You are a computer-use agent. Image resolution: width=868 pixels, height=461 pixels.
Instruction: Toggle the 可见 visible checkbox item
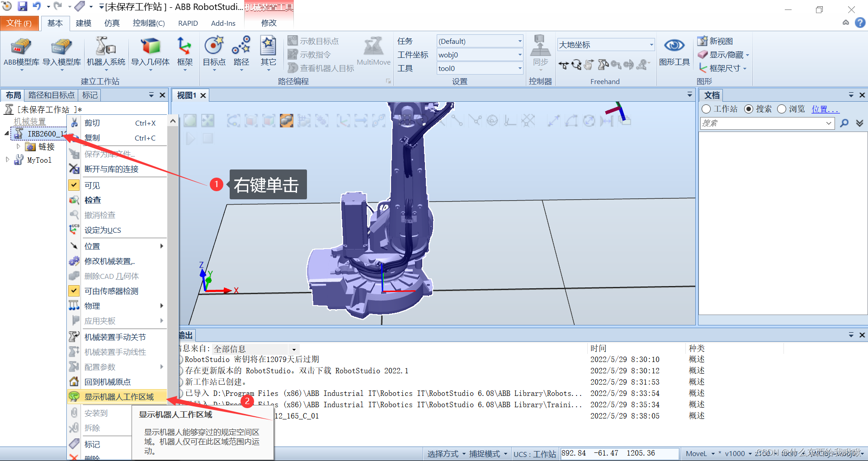click(74, 185)
